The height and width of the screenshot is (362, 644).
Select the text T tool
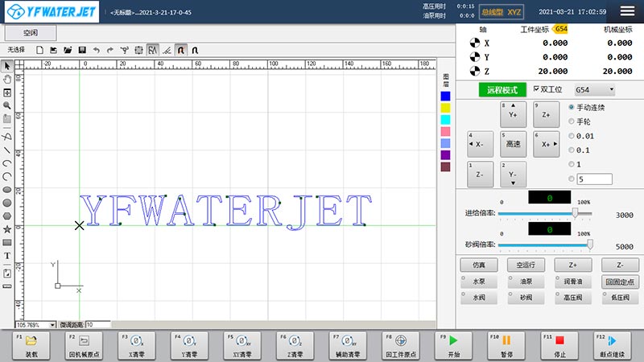[x=7, y=256]
